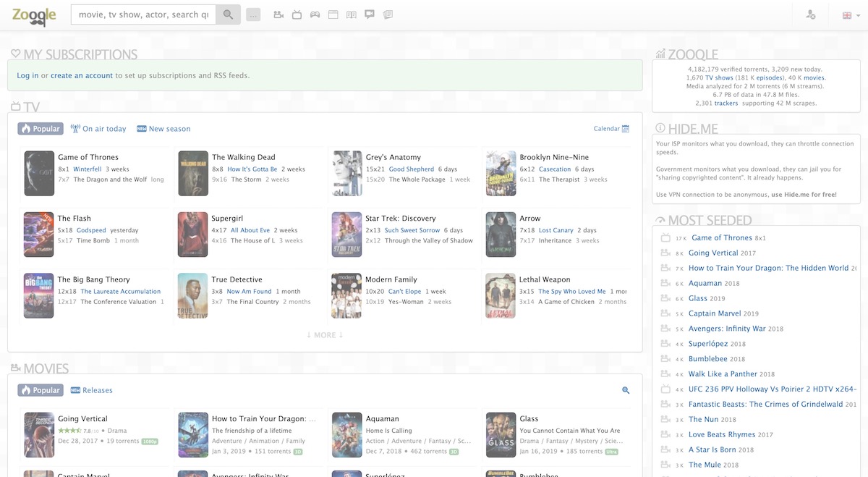
Task: Open the TV Calendar link
Action: pyautogui.click(x=611, y=129)
